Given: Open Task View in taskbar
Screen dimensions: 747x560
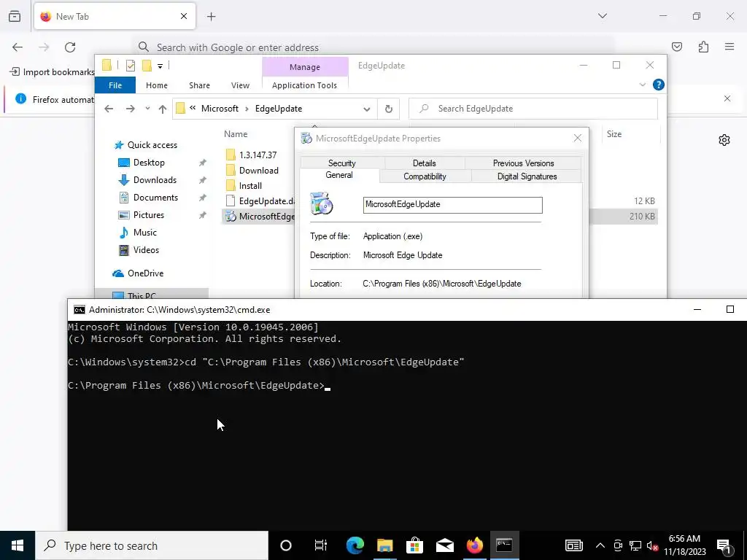Looking at the screenshot, I should click(321, 545).
